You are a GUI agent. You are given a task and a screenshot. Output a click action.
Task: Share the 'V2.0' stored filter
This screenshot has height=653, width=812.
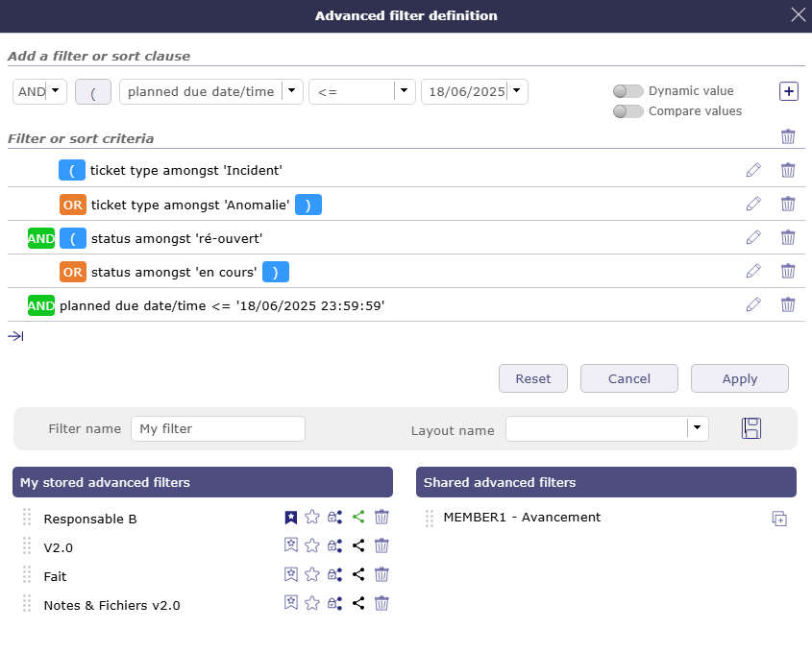358,545
